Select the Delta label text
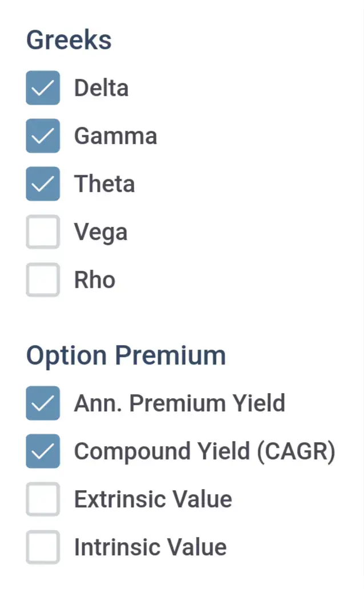 pyautogui.click(x=101, y=88)
